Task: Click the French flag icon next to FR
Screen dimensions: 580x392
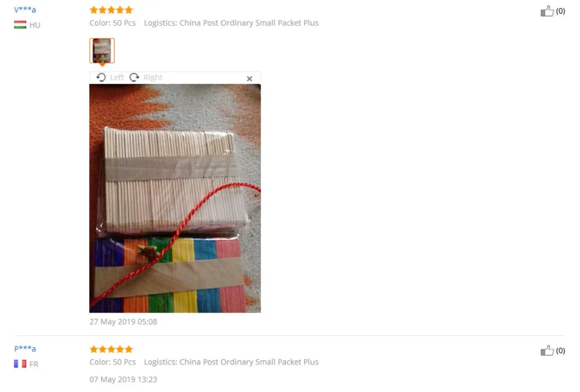Action: pyautogui.click(x=20, y=364)
